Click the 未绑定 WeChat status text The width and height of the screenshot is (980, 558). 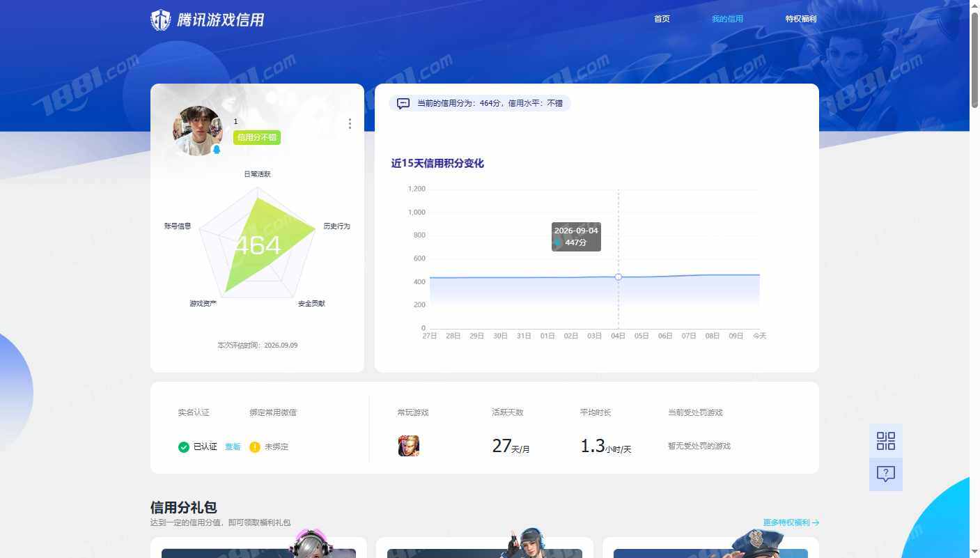coord(277,447)
